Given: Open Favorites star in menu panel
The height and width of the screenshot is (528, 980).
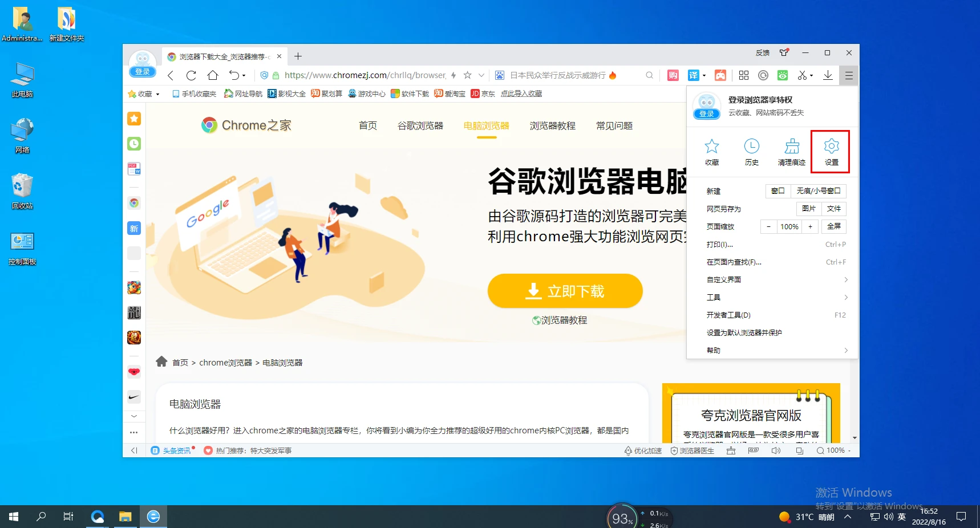Looking at the screenshot, I should click(712, 152).
